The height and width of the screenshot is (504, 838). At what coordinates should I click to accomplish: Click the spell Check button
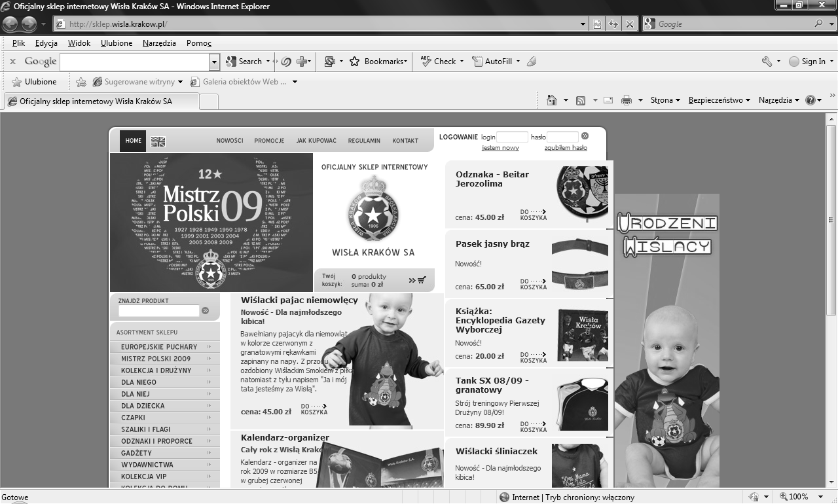coord(439,62)
